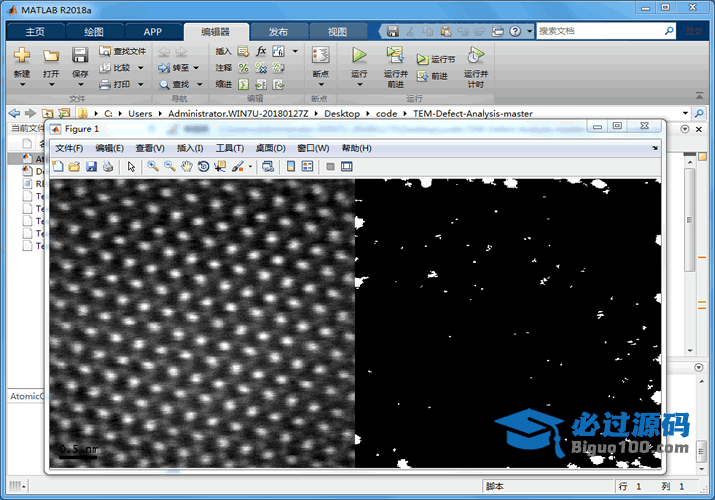Click the 前进 (Advance) button

pyautogui.click(x=432, y=76)
